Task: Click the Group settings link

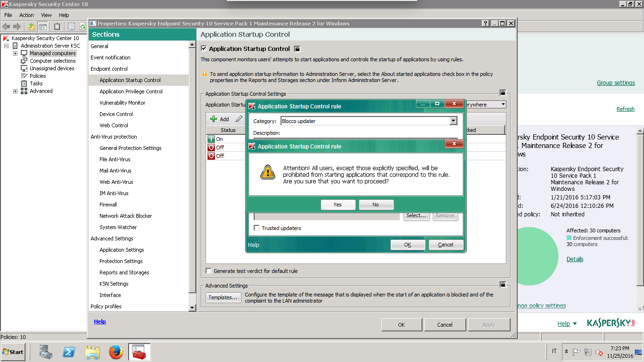Action: click(616, 83)
